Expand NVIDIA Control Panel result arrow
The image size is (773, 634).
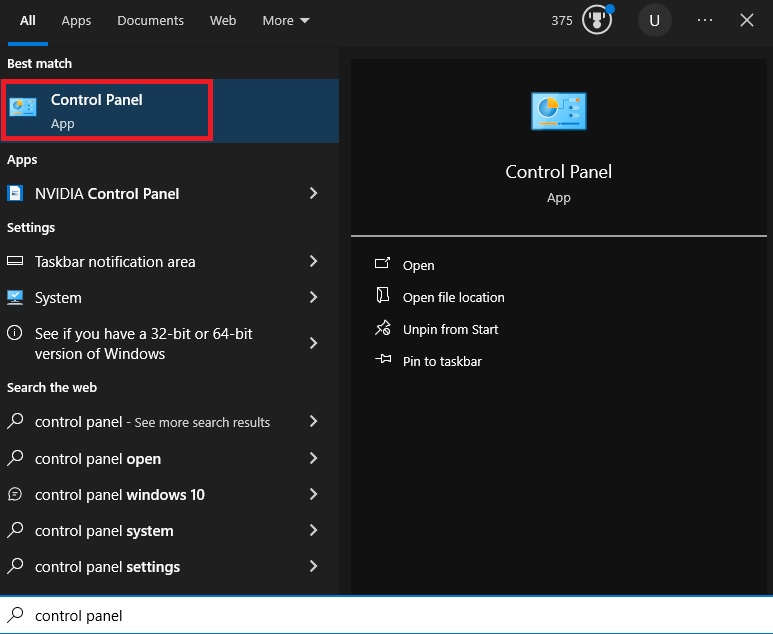coord(313,193)
